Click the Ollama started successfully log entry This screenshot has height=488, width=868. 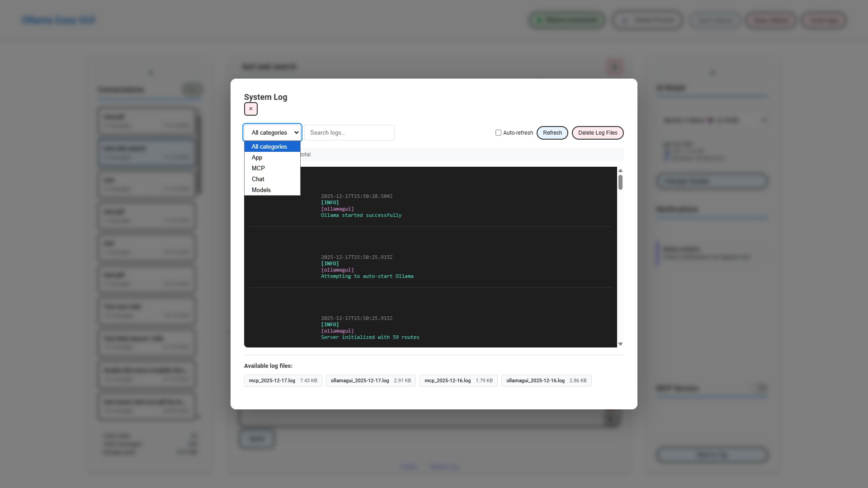(361, 216)
